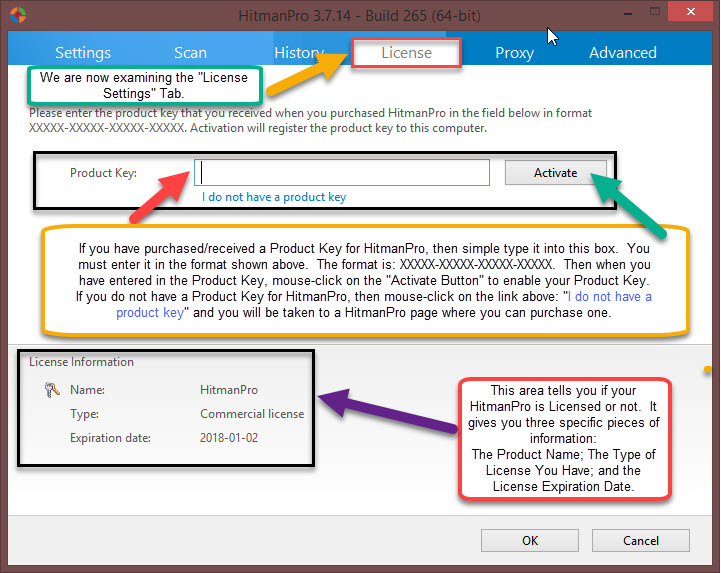Open the Advanced tab
This screenshot has height=573, width=721.
(x=623, y=52)
